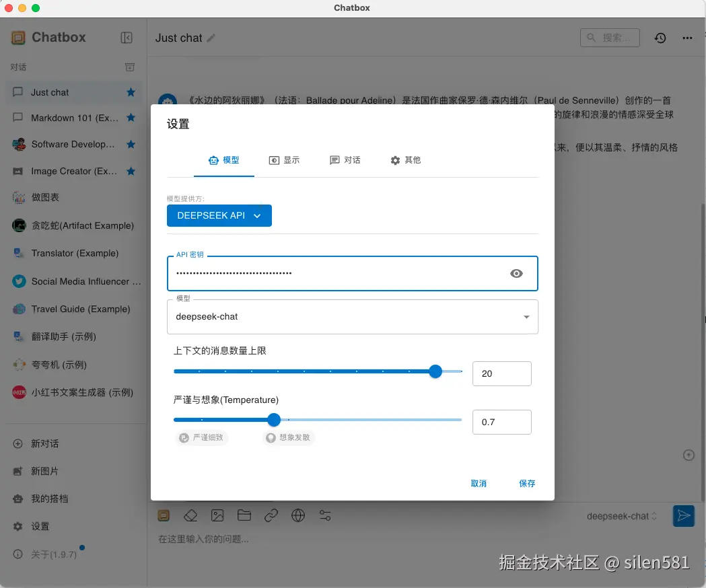Open the three-dot more menu
Screen dimensions: 706x588
tap(687, 38)
